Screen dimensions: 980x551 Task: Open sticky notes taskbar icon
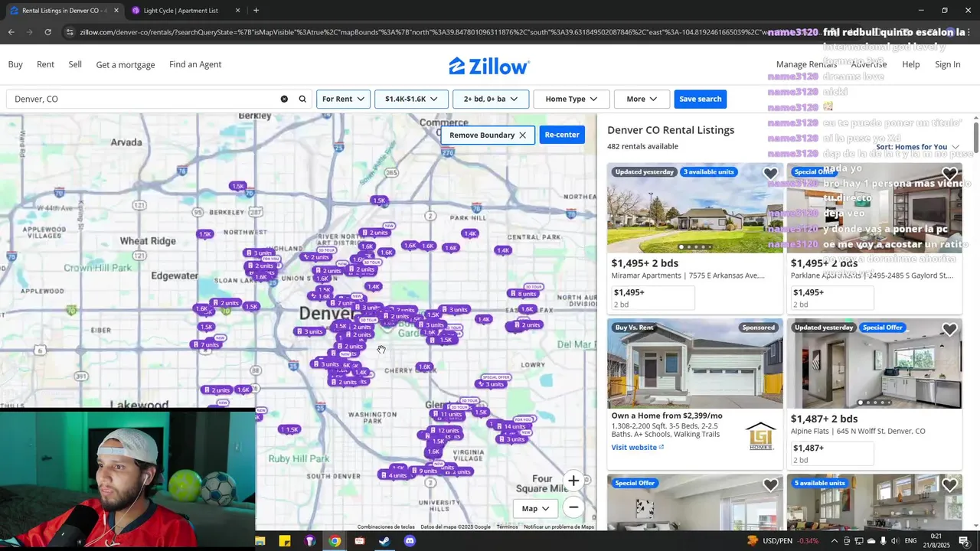285,541
